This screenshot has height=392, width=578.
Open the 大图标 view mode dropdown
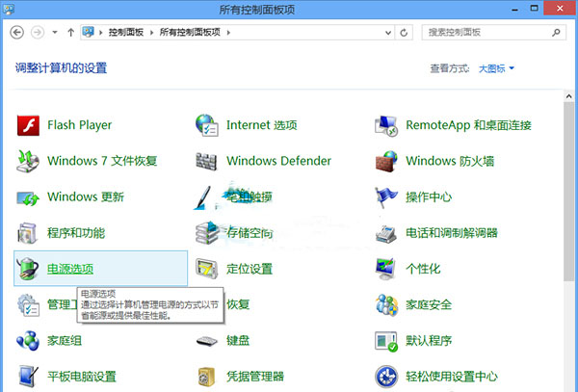(x=496, y=68)
